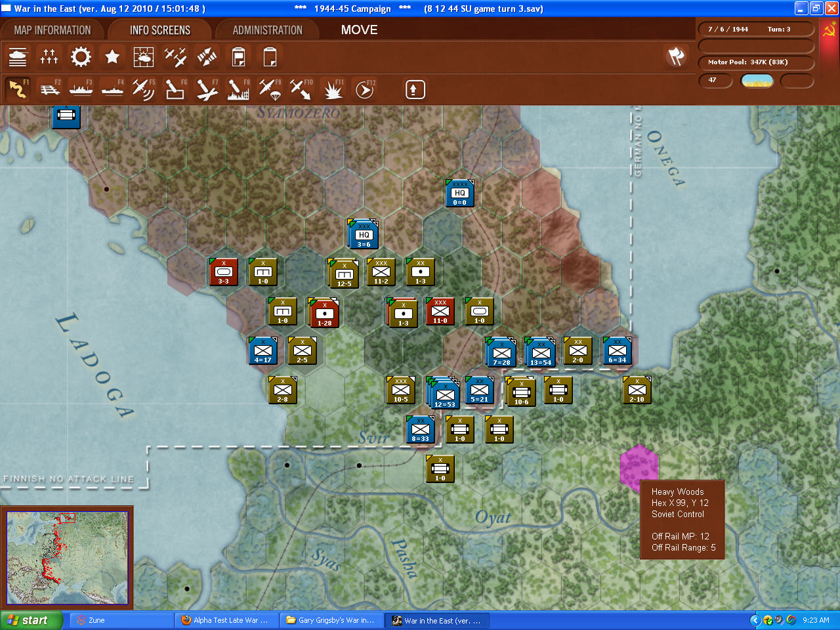Select the red unit counter 1-28
The width and height of the screenshot is (840, 630).
point(324,312)
